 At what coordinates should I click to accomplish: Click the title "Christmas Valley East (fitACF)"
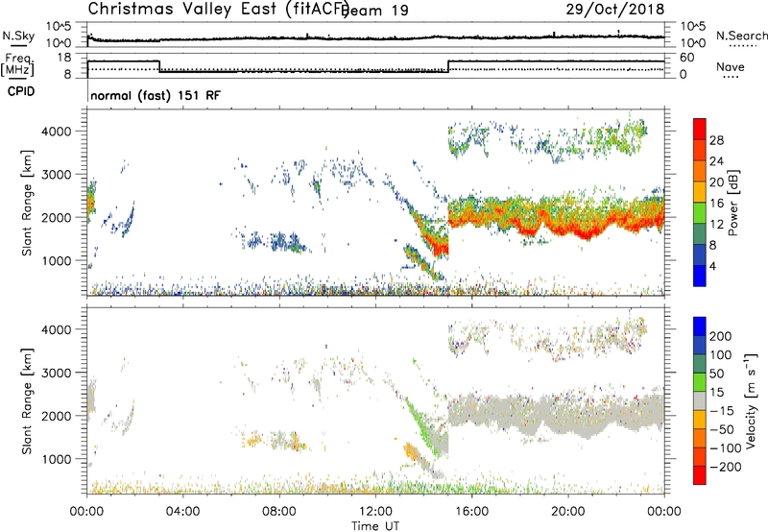tap(219, 9)
